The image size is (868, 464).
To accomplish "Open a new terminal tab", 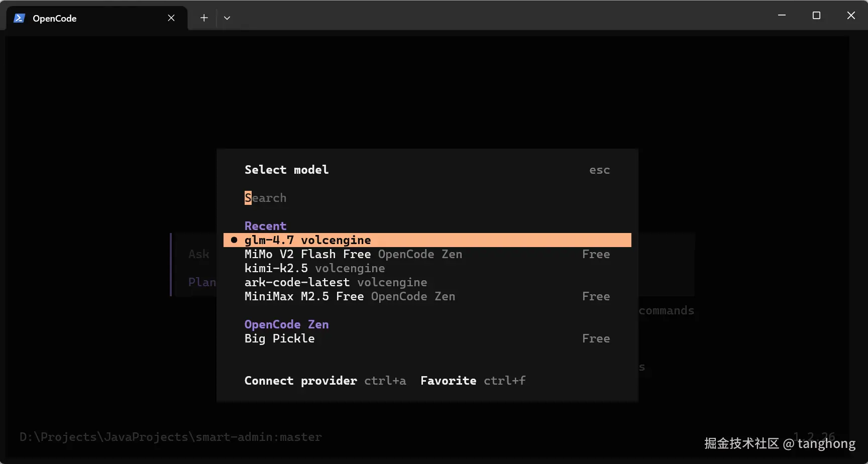I will click(x=204, y=18).
